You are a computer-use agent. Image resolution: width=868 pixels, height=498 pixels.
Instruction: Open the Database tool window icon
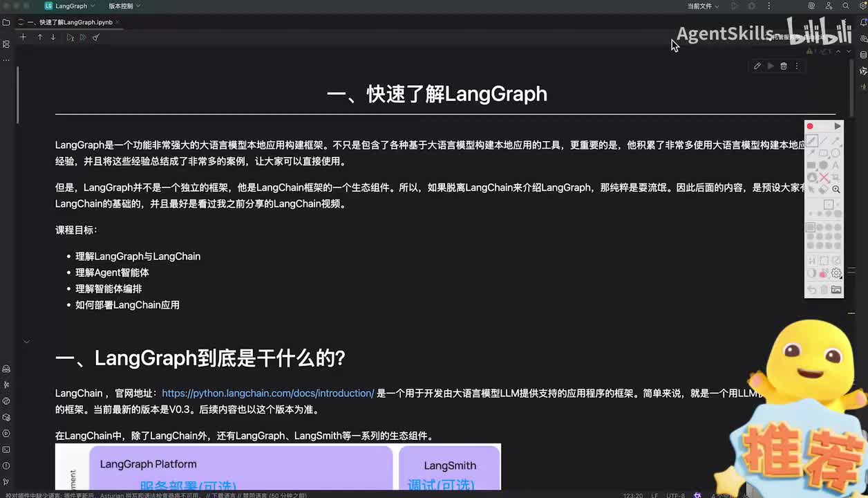pyautogui.click(x=862, y=55)
